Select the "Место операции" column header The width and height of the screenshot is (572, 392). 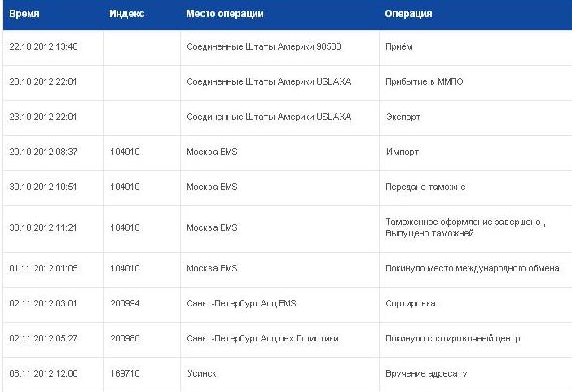click(224, 15)
